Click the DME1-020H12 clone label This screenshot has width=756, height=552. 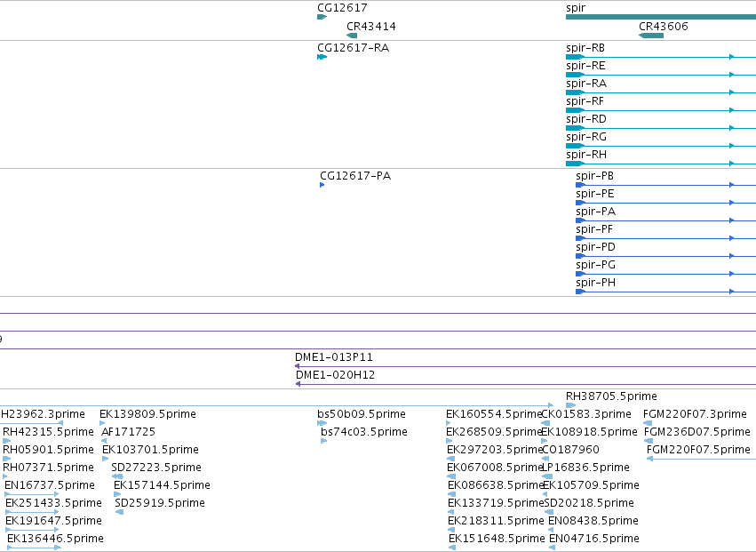click(x=335, y=375)
